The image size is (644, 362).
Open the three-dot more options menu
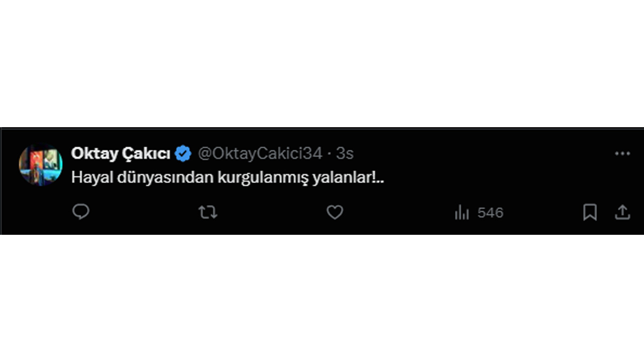pyautogui.click(x=622, y=154)
